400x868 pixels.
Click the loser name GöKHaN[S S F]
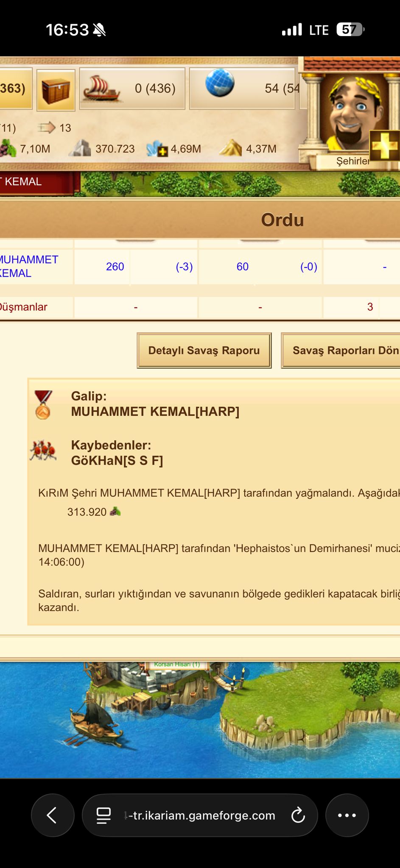tap(117, 461)
